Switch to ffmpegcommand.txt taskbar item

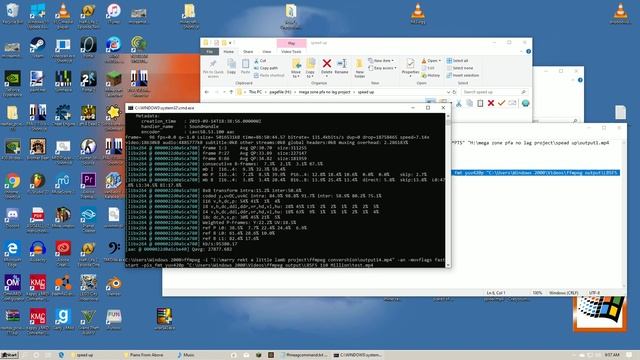pyautogui.click(x=304, y=355)
